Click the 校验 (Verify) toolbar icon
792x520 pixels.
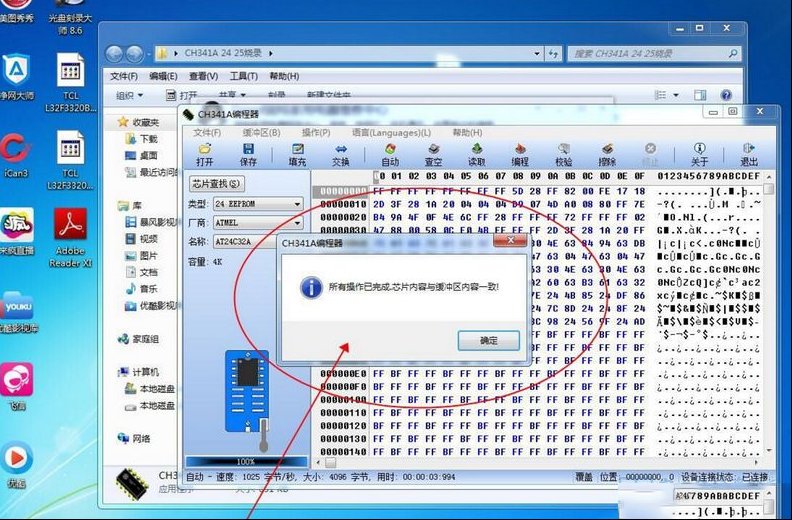tap(564, 155)
